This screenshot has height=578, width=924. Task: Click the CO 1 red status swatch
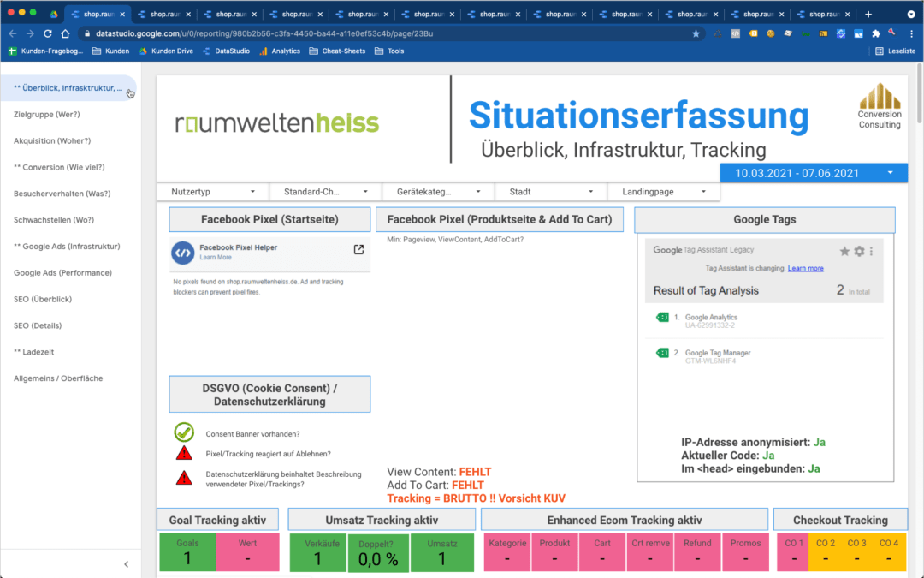pyautogui.click(x=792, y=552)
